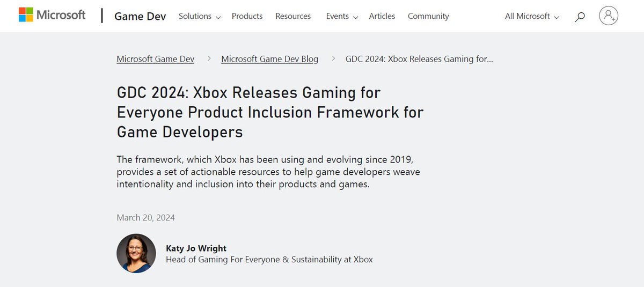
Task: Click the breadcrumb chevron after Microsoft Game Dev
Action: 208,59
